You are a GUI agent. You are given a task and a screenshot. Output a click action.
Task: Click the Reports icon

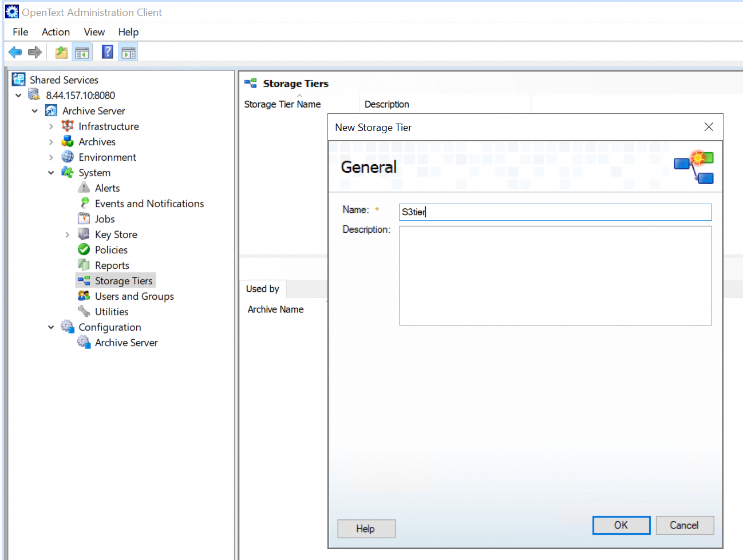point(84,265)
